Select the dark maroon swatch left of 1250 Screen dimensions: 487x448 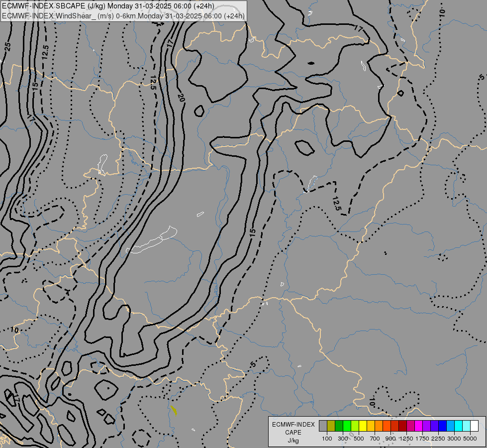point(402,426)
